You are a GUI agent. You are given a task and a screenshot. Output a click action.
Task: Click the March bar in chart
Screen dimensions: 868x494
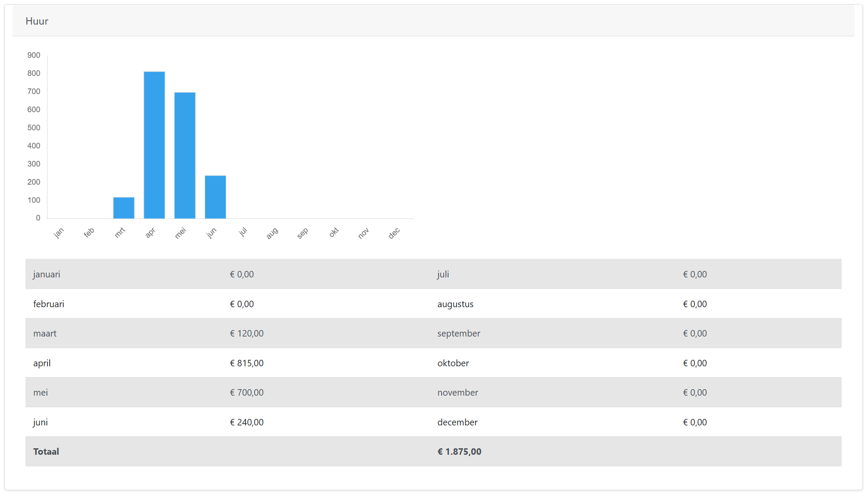click(x=123, y=208)
